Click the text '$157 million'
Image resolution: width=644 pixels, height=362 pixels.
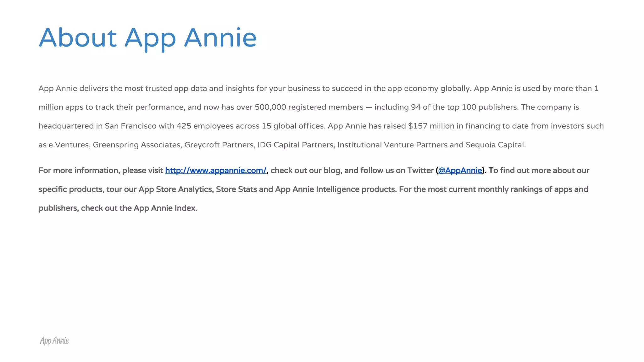tap(431, 126)
